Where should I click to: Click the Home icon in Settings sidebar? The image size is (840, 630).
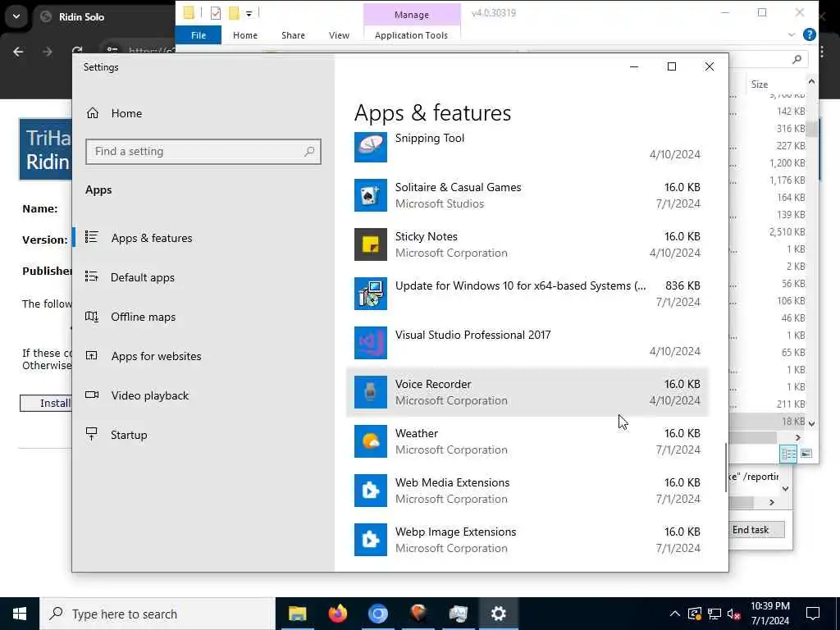tap(93, 113)
